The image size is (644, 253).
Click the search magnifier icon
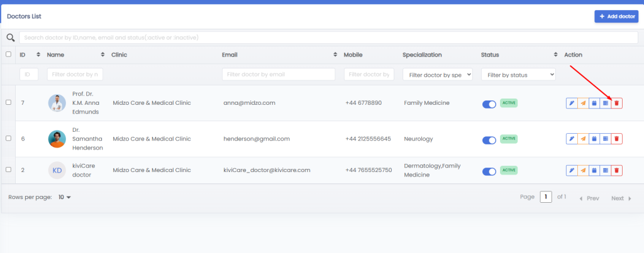point(10,38)
